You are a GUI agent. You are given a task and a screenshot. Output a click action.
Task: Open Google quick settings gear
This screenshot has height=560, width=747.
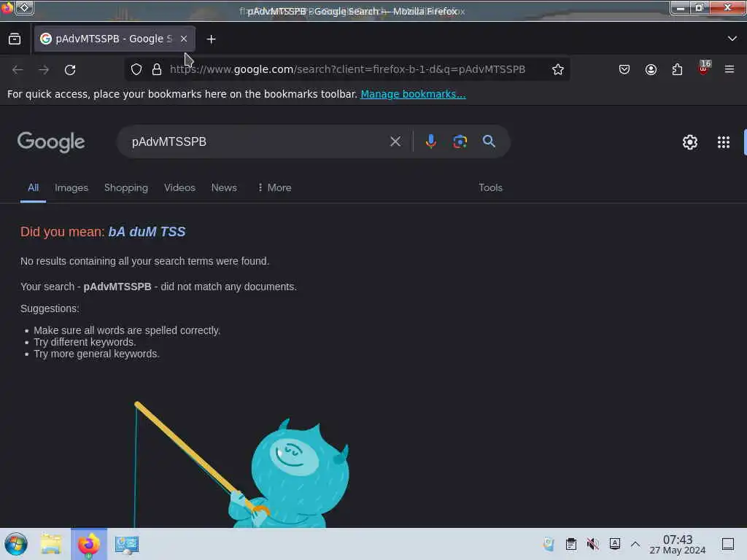point(690,142)
